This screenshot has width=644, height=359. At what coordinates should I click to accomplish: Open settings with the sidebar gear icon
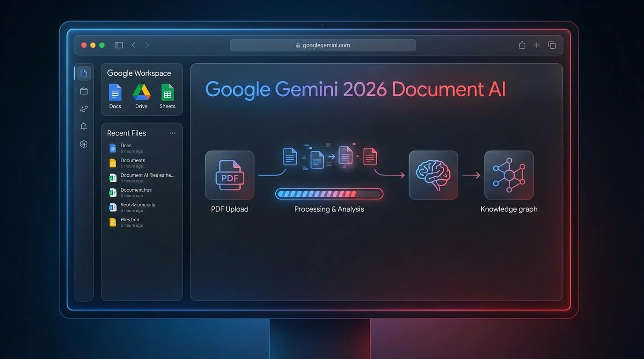coord(83,144)
